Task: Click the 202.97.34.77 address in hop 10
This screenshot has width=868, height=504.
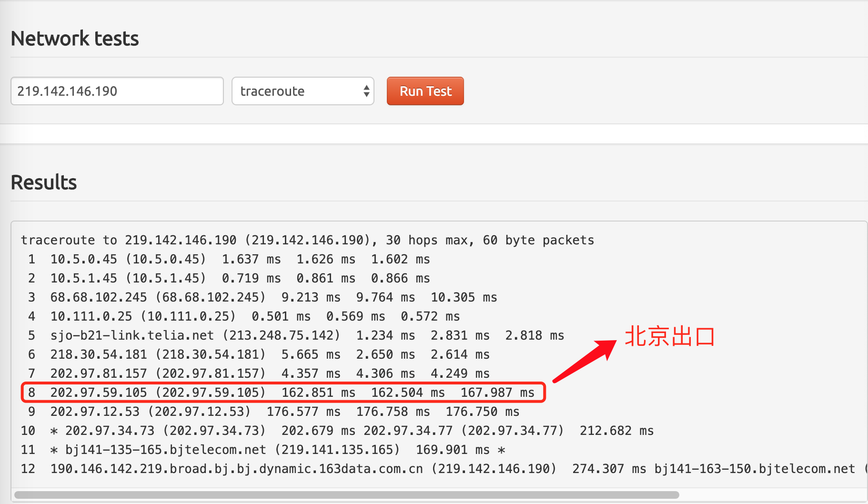Action: [x=408, y=431]
